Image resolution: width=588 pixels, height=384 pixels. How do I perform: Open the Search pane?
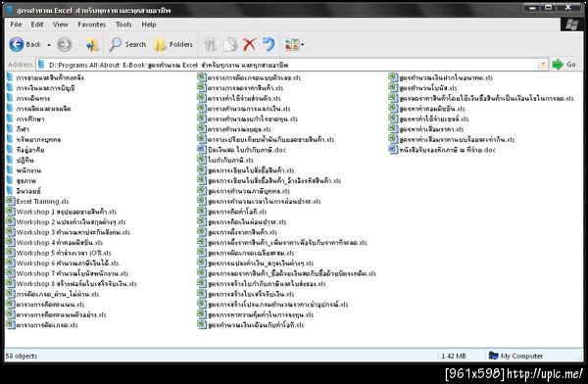(x=127, y=44)
